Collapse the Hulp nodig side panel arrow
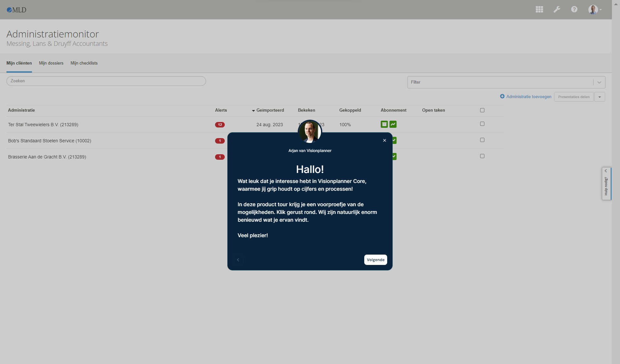 606,171
